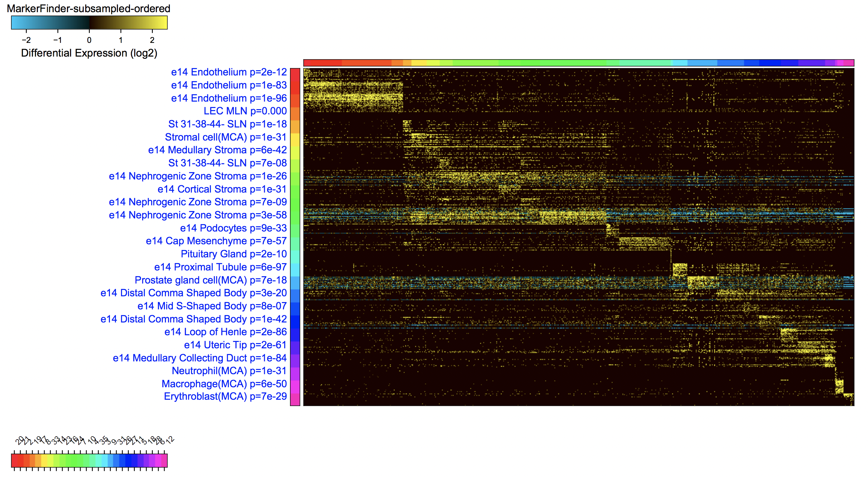Click the 2 tick label on scale
Screen dimensions: 868x477
tap(152, 40)
